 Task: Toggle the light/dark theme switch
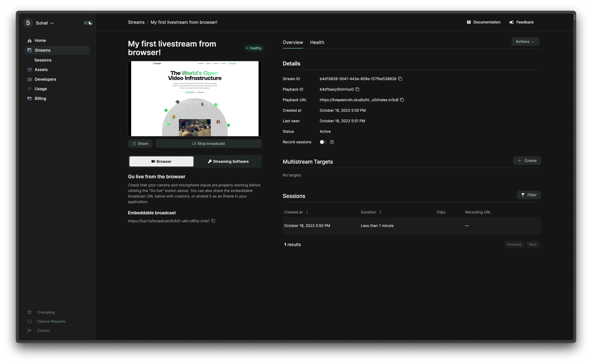pyautogui.click(x=88, y=23)
